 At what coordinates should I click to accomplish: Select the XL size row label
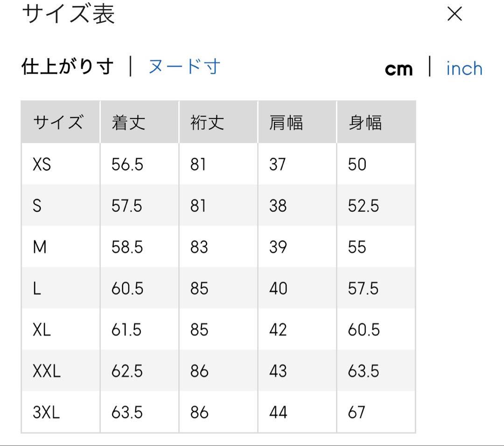(42, 330)
